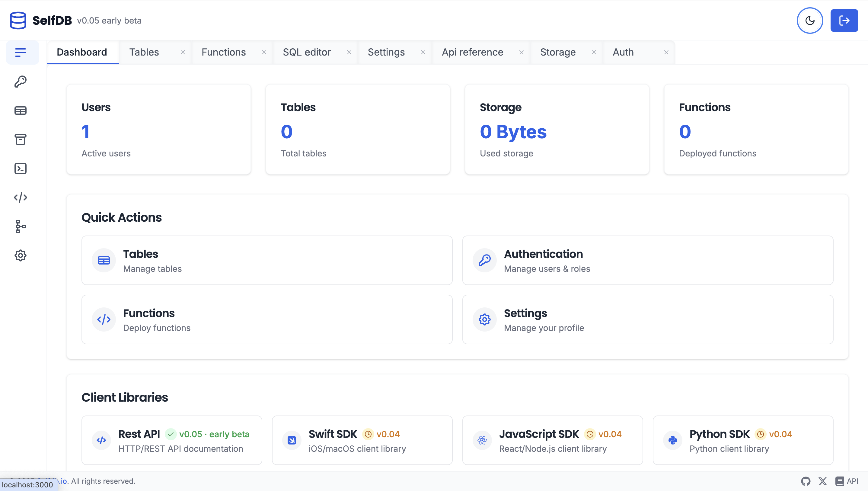
Task: Open SQL editor via sidebar terminal icon
Action: [21, 168]
